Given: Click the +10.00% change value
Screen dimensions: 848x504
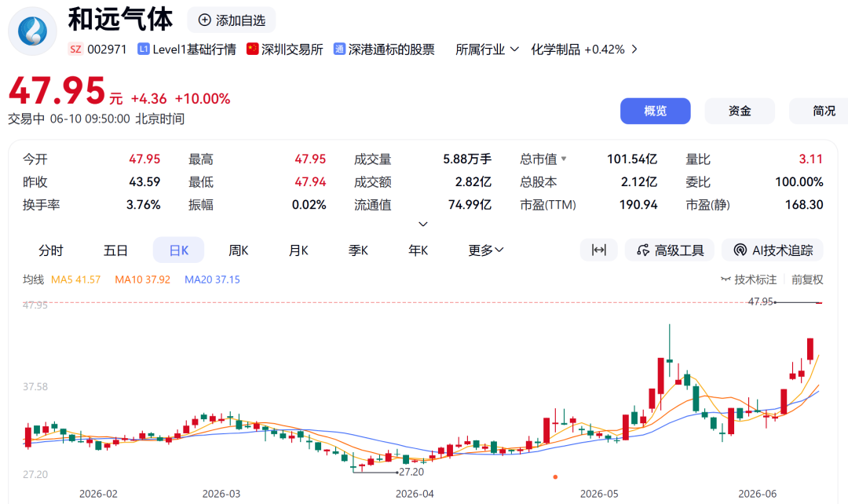Looking at the screenshot, I should tap(203, 98).
